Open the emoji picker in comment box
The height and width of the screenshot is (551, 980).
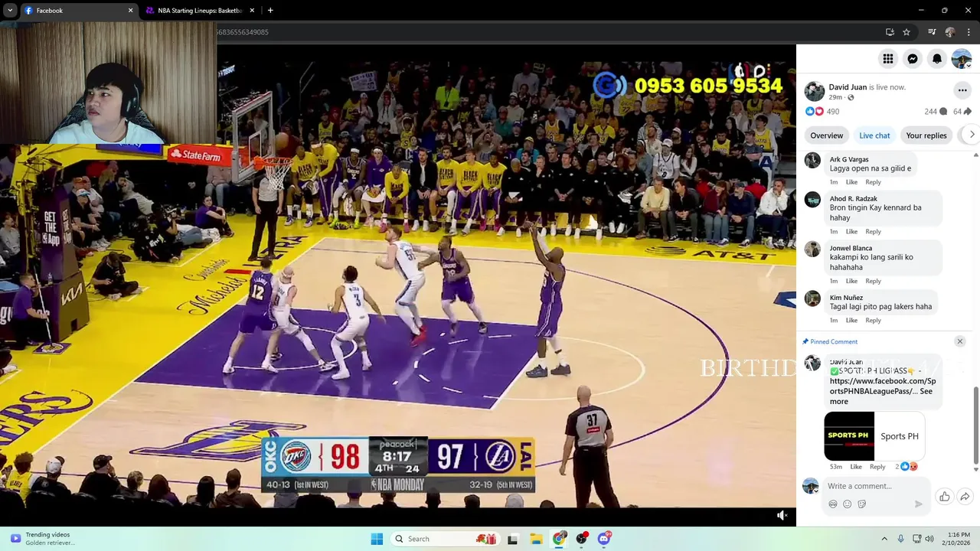coord(848,504)
